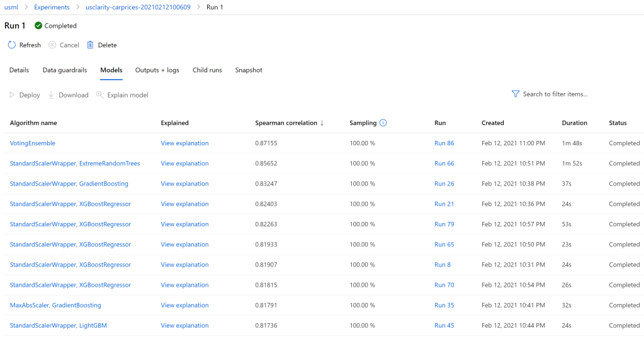Click the Delete trash icon

(90, 45)
